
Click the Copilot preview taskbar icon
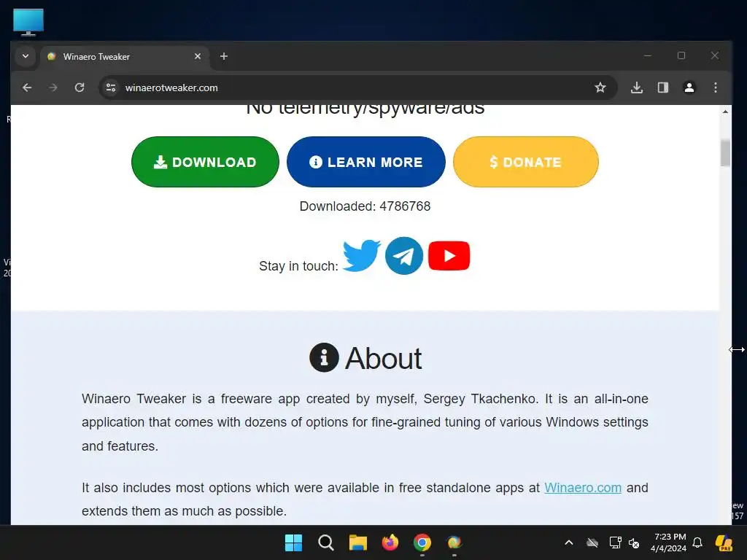(x=724, y=542)
